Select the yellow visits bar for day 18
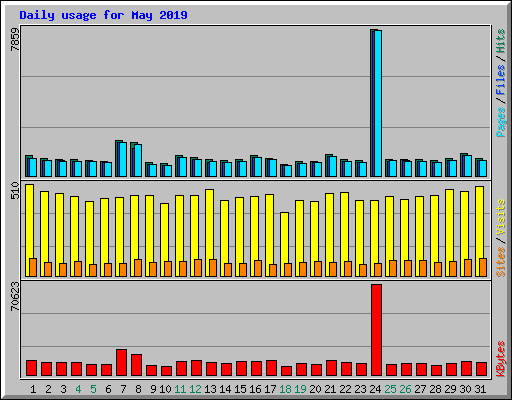The width and height of the screenshot is (512, 400). tap(284, 244)
